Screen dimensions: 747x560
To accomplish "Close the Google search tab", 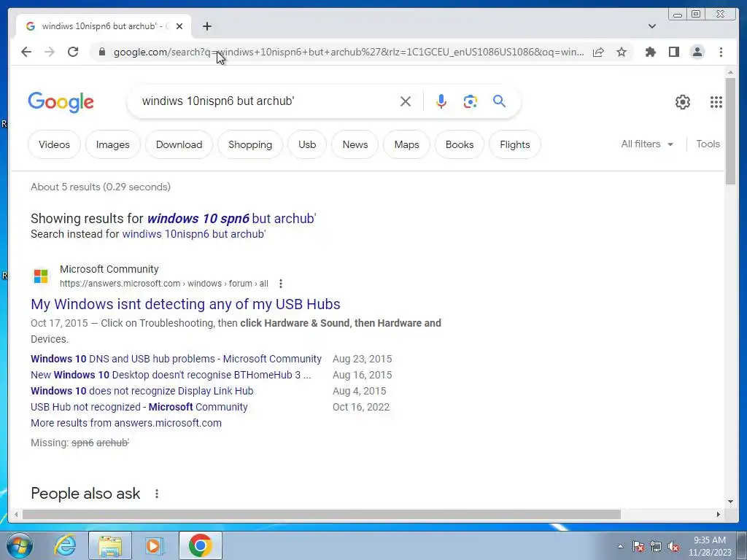I will pos(179,26).
